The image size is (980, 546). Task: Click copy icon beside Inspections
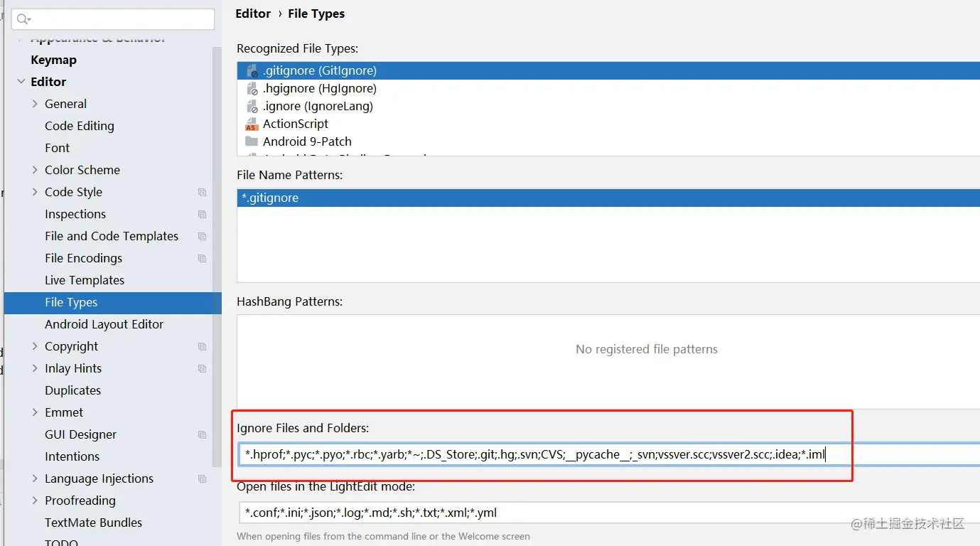[203, 214]
